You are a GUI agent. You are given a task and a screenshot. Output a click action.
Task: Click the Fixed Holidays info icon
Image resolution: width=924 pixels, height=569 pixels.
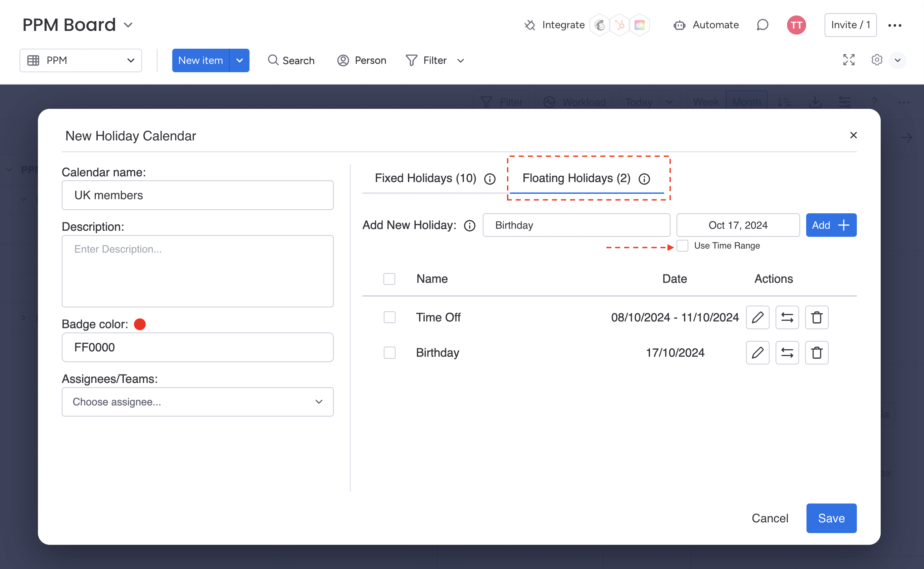[x=490, y=179]
